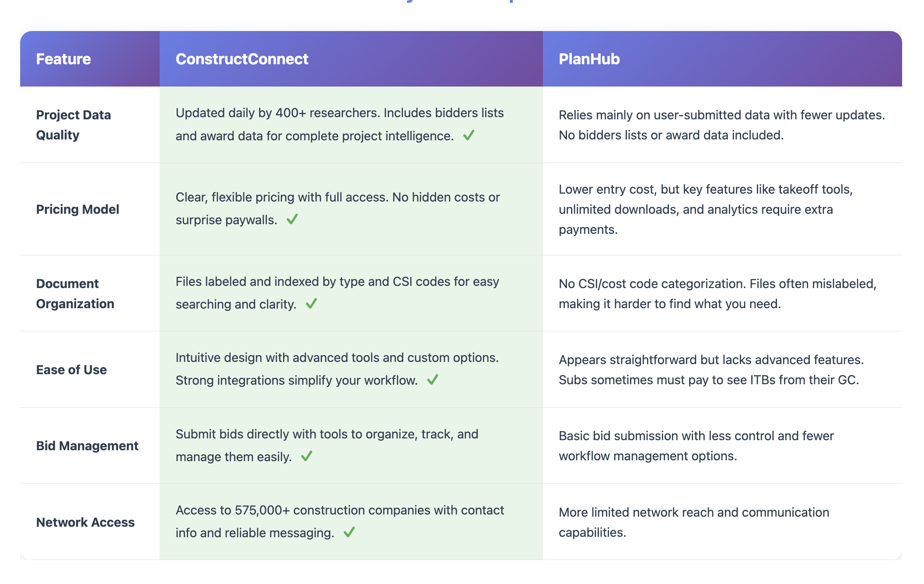The height and width of the screenshot is (584, 924).
Task: Click PlanHub's basic bid submission text
Action: 696,446
